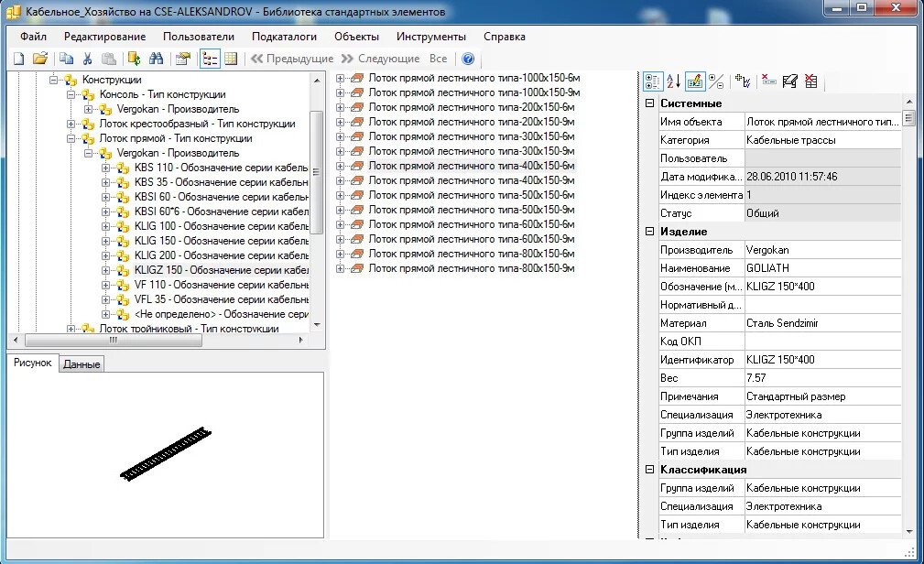Screen dimensions: 924x564
Task: Toggle the tree view mode button
Action: pyautogui.click(x=210, y=59)
